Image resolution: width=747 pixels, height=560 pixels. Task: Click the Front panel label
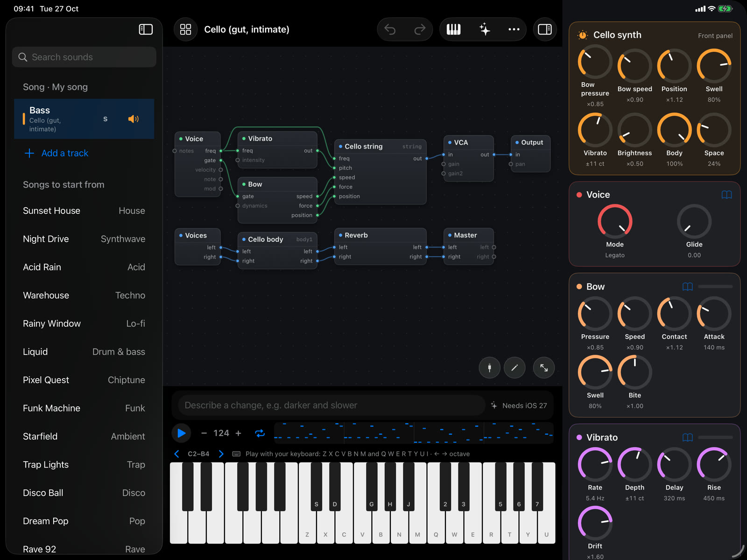[715, 35]
